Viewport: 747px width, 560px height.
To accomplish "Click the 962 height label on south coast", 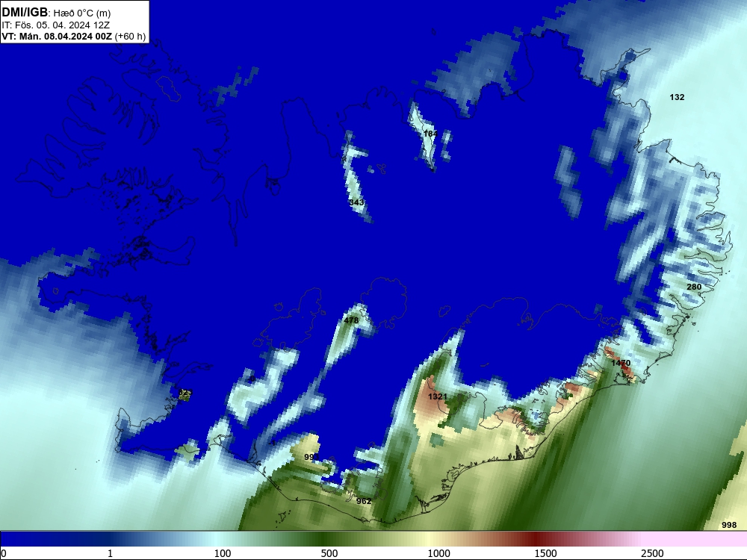I will [364, 501].
